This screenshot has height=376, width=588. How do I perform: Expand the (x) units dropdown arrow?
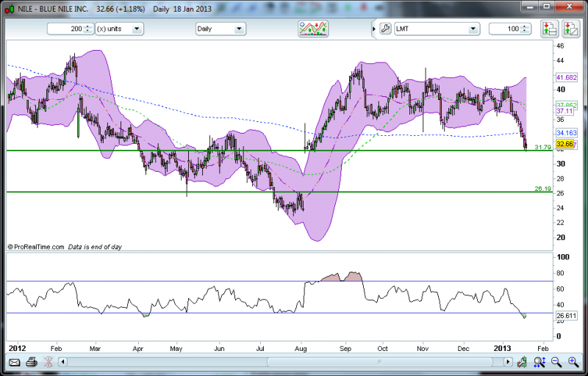tap(137, 29)
